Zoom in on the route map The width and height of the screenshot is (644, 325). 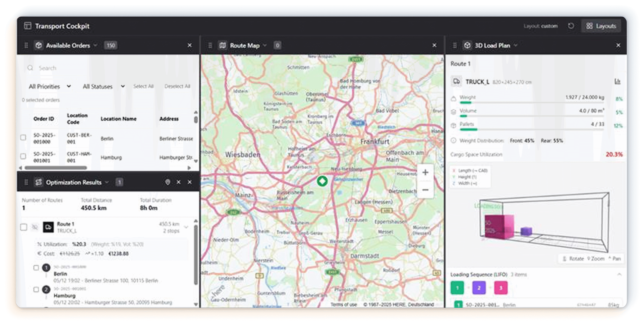(x=425, y=173)
